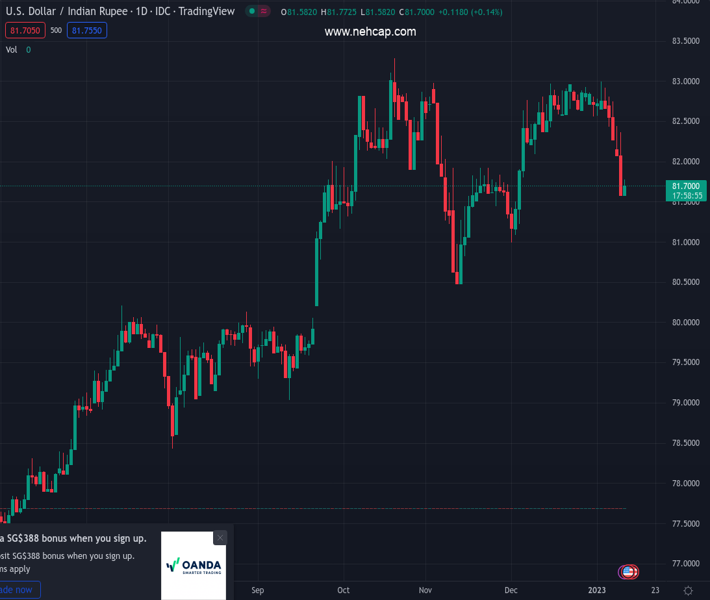The image size is (710, 600).
Task: Click the US flag economic event marker
Action: (x=628, y=572)
